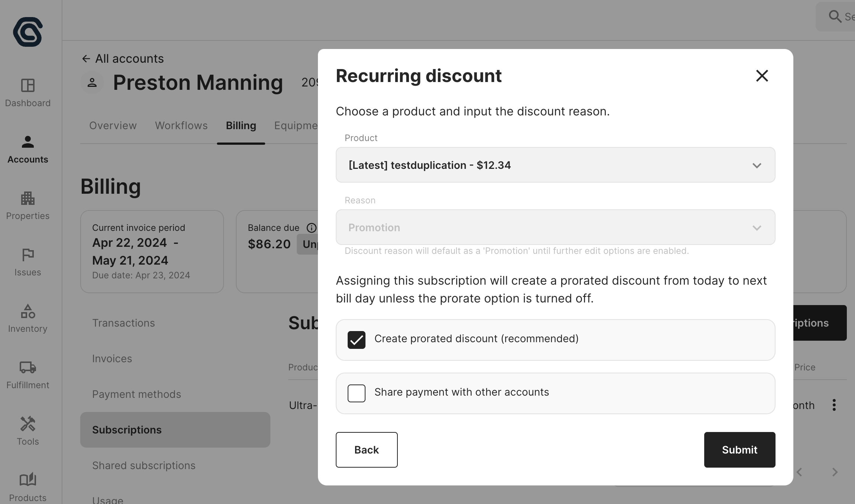855x504 pixels.
Task: Open the Reason dropdown
Action: pos(555,228)
